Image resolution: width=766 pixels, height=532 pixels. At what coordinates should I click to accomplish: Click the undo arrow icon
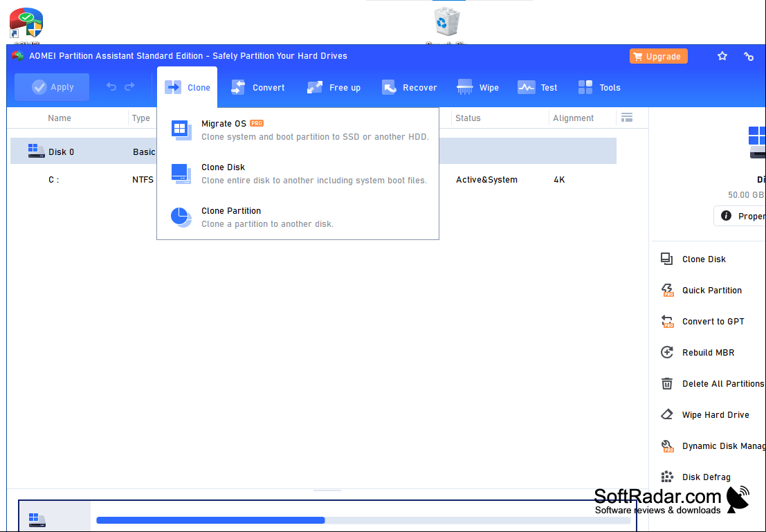point(111,87)
